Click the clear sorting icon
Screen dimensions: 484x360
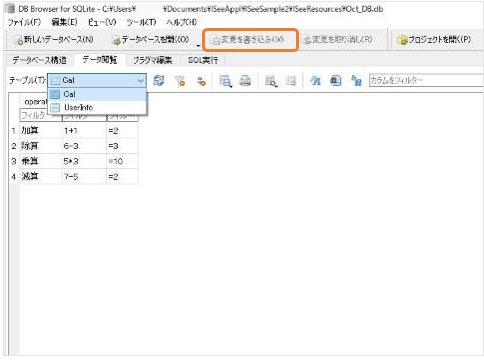point(201,80)
